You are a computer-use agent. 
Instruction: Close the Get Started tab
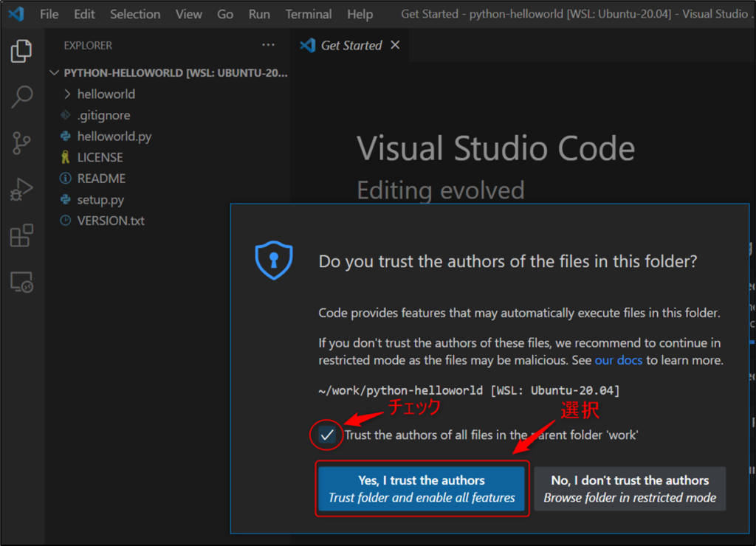point(395,45)
